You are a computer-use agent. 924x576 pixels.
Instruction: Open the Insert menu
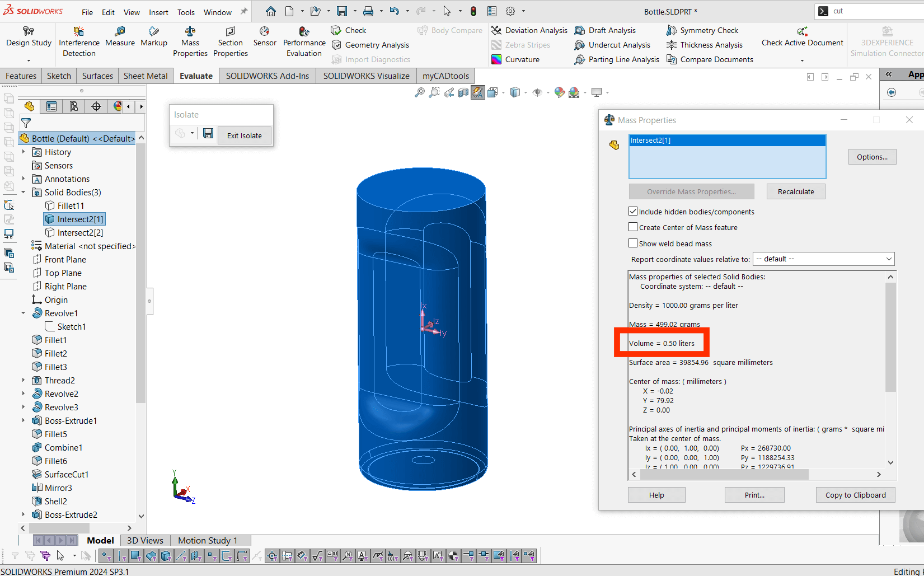[x=158, y=12]
